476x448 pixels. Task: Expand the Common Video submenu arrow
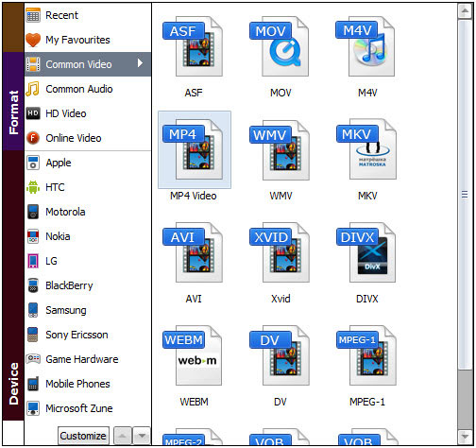coord(140,63)
